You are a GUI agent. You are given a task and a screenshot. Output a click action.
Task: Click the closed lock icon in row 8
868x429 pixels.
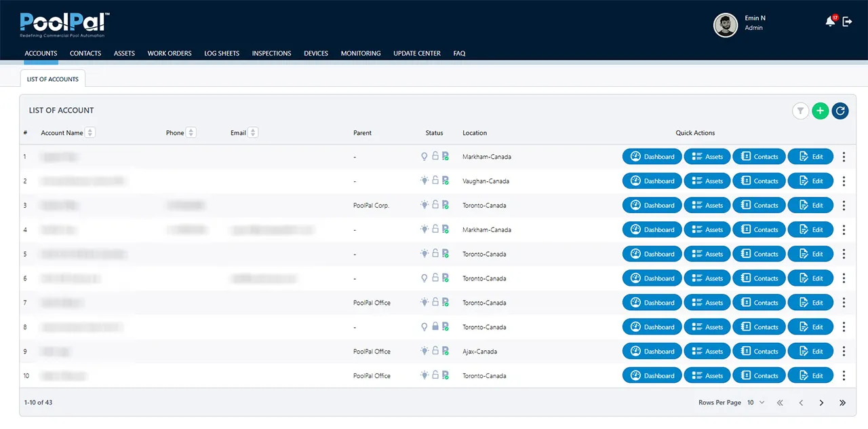coord(435,327)
